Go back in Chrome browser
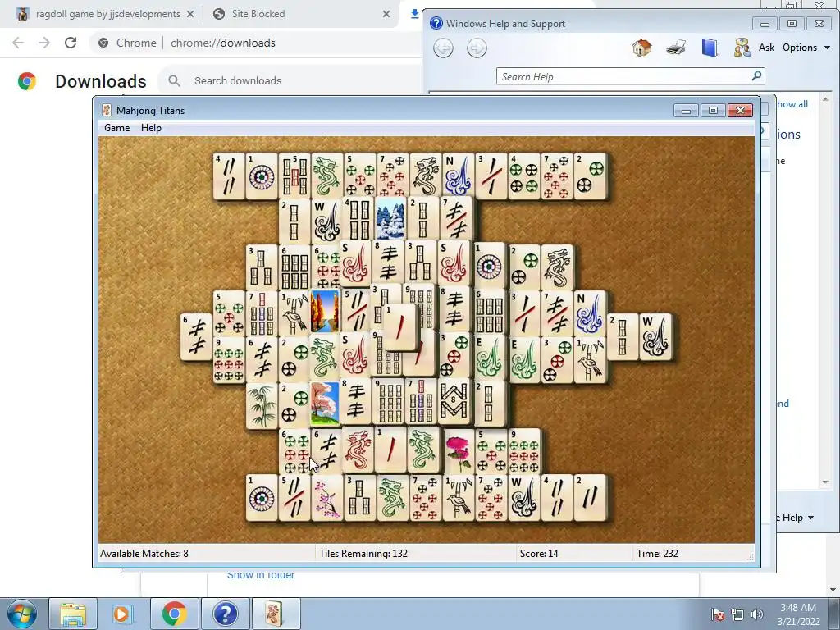Image resolution: width=840 pixels, height=630 pixels. point(18,43)
